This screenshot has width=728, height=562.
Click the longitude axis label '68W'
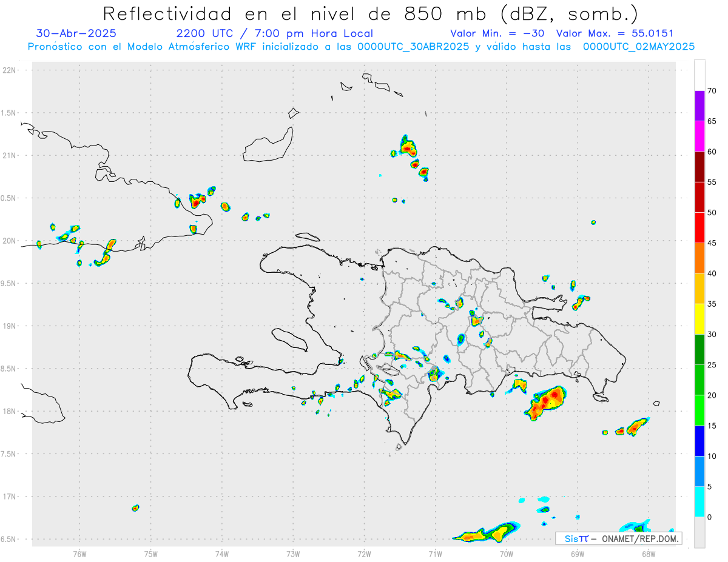[649, 554]
